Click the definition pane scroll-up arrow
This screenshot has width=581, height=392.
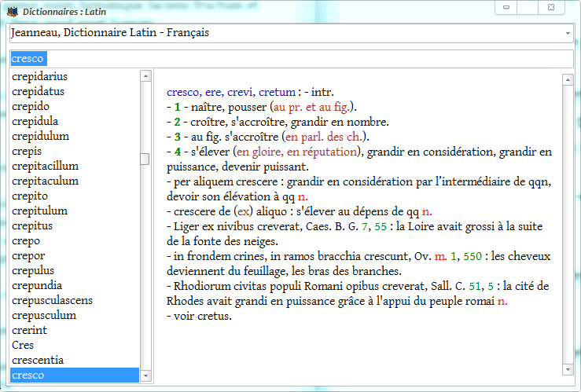(x=568, y=79)
